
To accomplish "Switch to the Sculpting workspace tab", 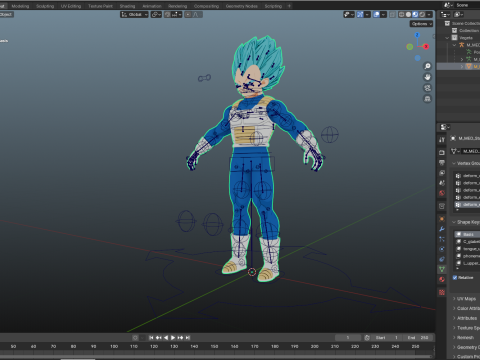I will (x=45, y=6).
